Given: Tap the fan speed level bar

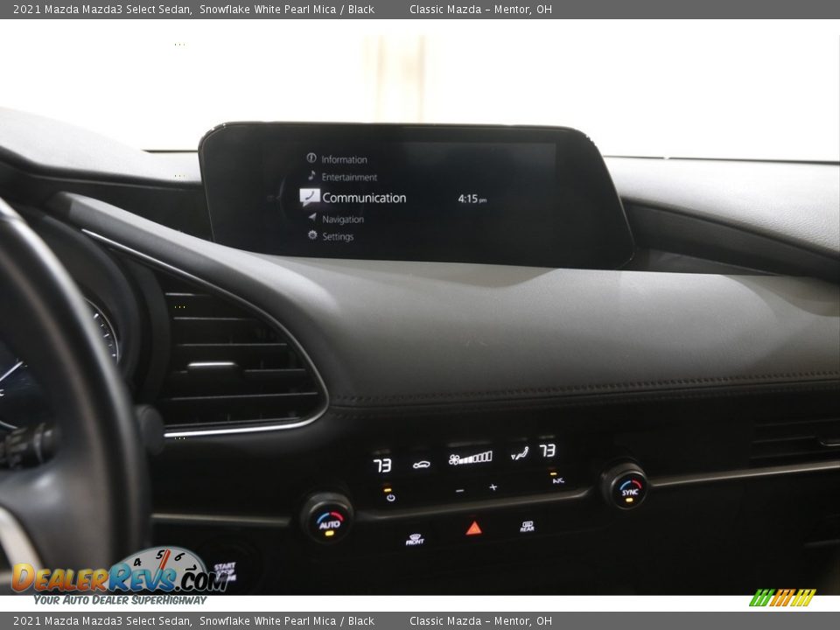Looking at the screenshot, I should 471,458.
